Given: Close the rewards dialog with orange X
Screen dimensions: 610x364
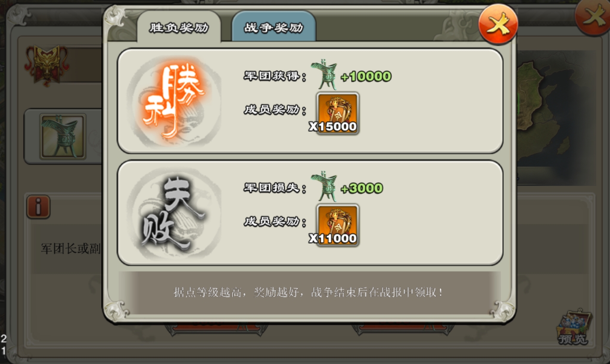Looking at the screenshot, I should pos(498,25).
